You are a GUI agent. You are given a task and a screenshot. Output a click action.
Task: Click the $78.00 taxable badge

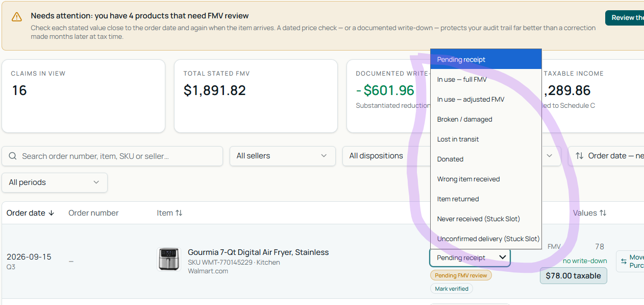(x=573, y=276)
